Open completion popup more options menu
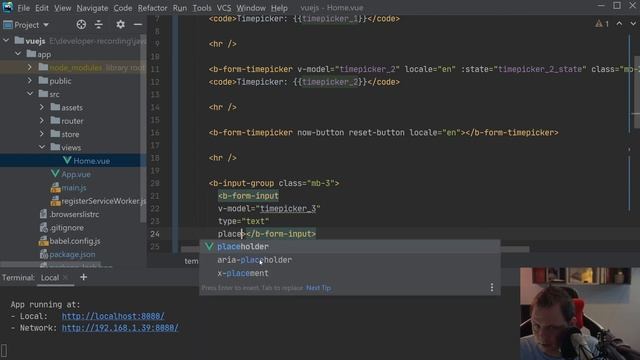 492,287
